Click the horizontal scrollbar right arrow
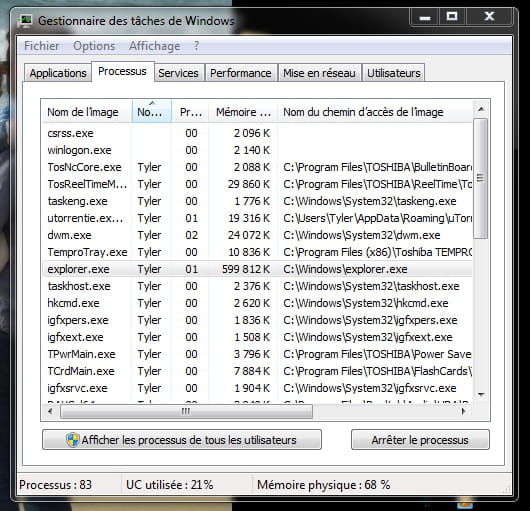The width and height of the screenshot is (530, 511). click(464, 411)
